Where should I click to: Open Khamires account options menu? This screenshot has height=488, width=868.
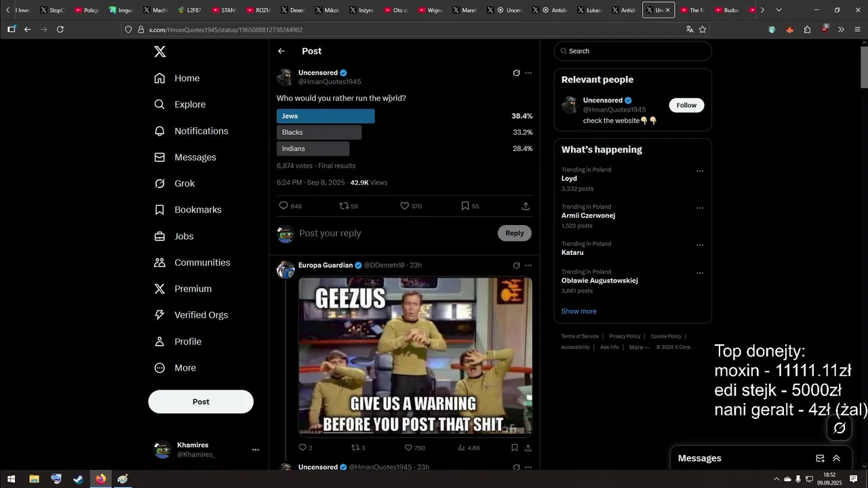coord(256,450)
